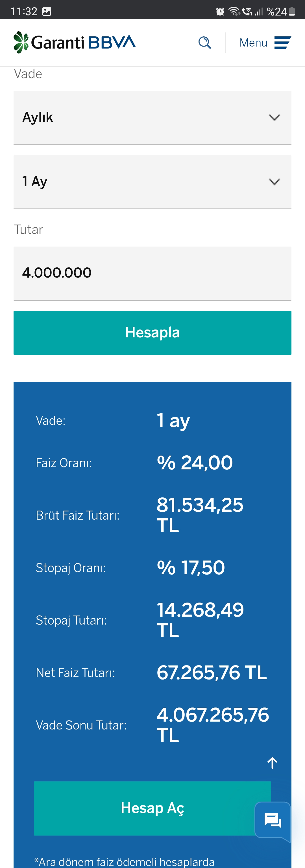Click the Hesapla calculate button
The image size is (305, 868).
152,333
